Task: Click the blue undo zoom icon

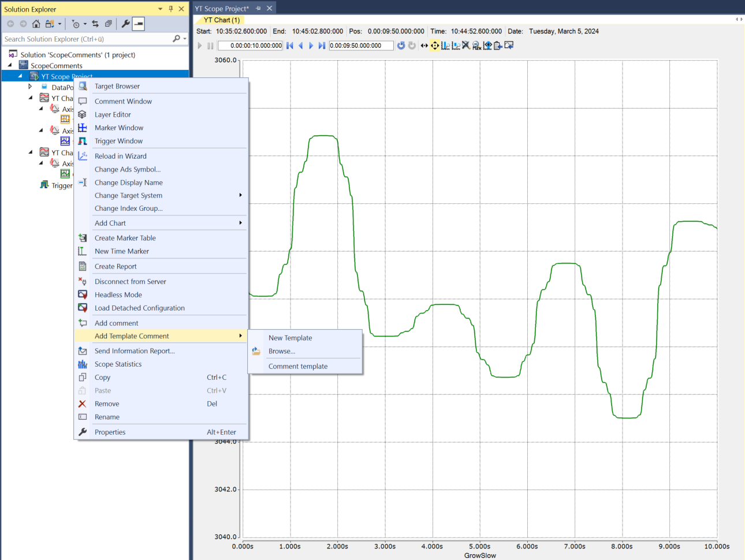Action: pos(401,46)
